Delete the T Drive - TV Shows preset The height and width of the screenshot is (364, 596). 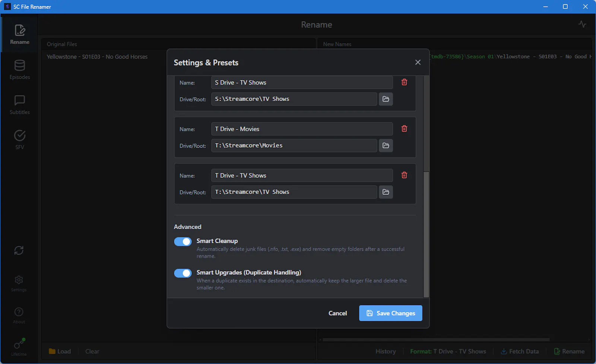[x=404, y=175]
